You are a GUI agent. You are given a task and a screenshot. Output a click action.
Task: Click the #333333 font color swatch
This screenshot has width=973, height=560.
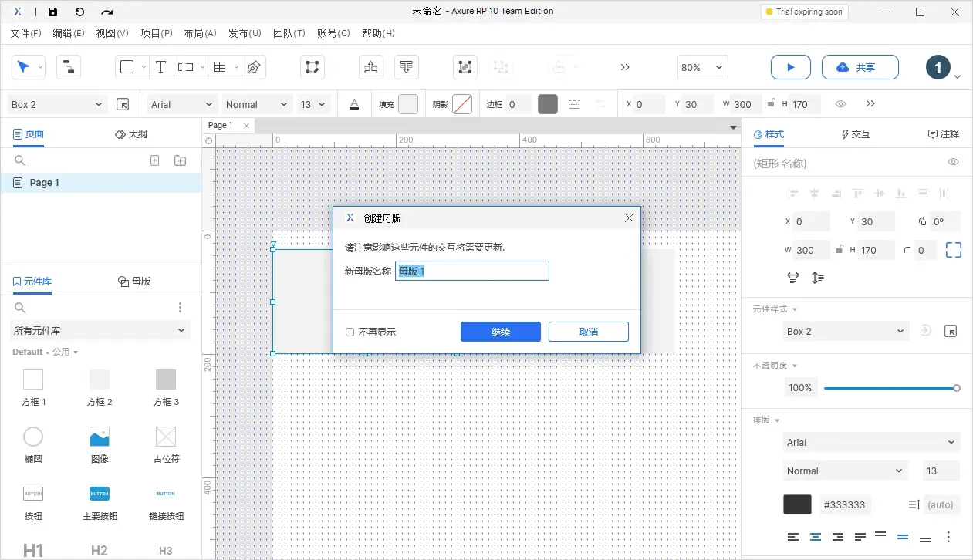[797, 504]
